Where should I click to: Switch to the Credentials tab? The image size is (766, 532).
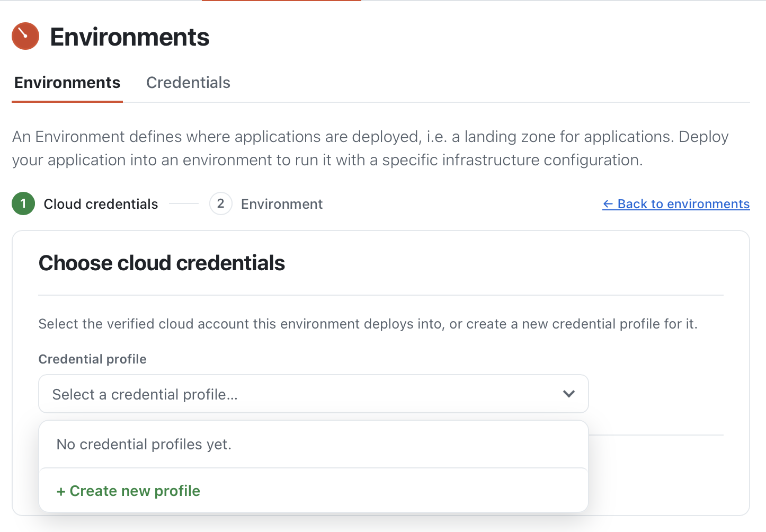pos(188,83)
